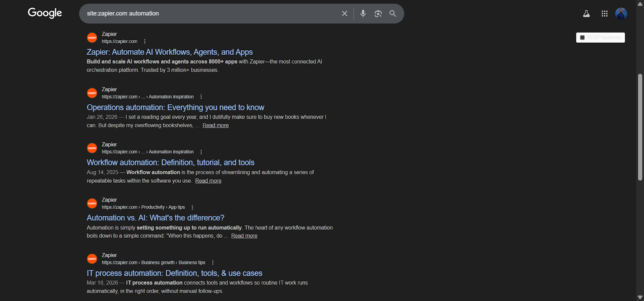The height and width of the screenshot is (301, 644).
Task: Click the magnifier search icon
Action: (x=393, y=14)
